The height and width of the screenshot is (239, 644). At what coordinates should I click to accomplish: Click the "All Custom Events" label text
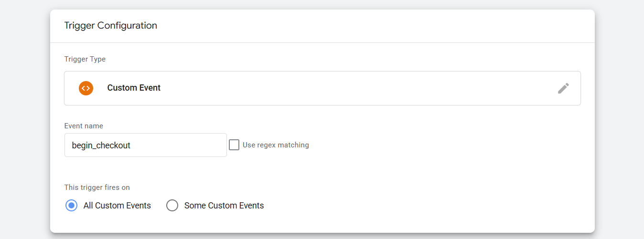pos(117,206)
